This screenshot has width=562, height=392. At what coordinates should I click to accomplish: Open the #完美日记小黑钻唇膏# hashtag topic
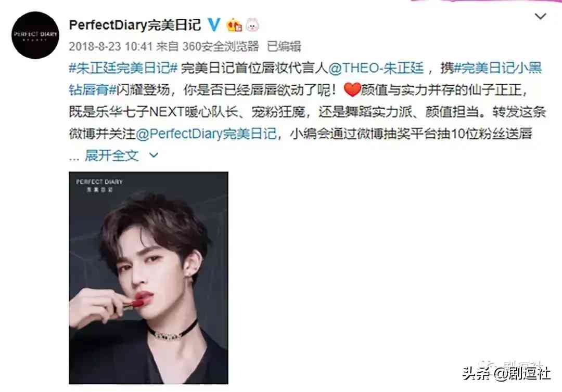(x=305, y=79)
